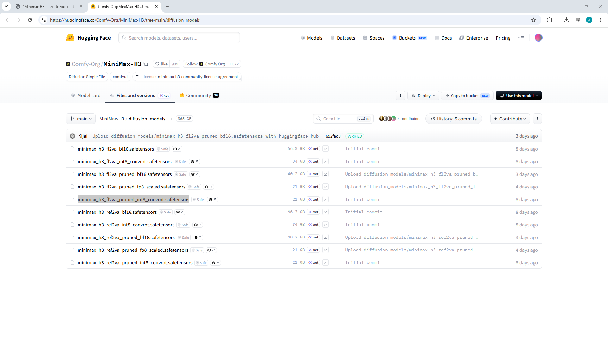Focus the Go to file input

coord(343,119)
